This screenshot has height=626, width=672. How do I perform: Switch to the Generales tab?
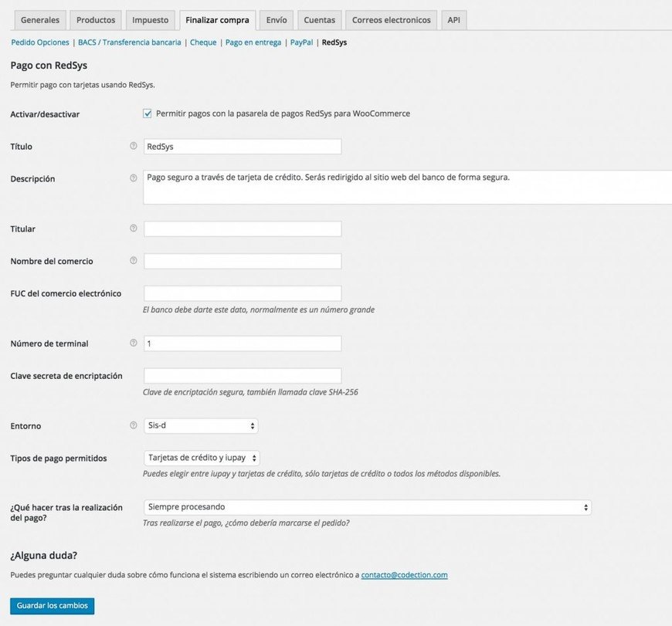(x=40, y=20)
